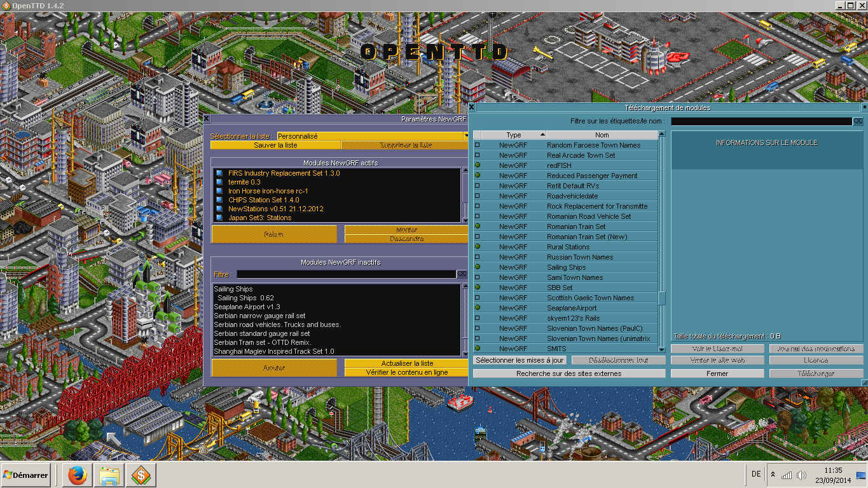
Task: Tick the checkbox for Random Faroese Town Names
Action: [478, 145]
